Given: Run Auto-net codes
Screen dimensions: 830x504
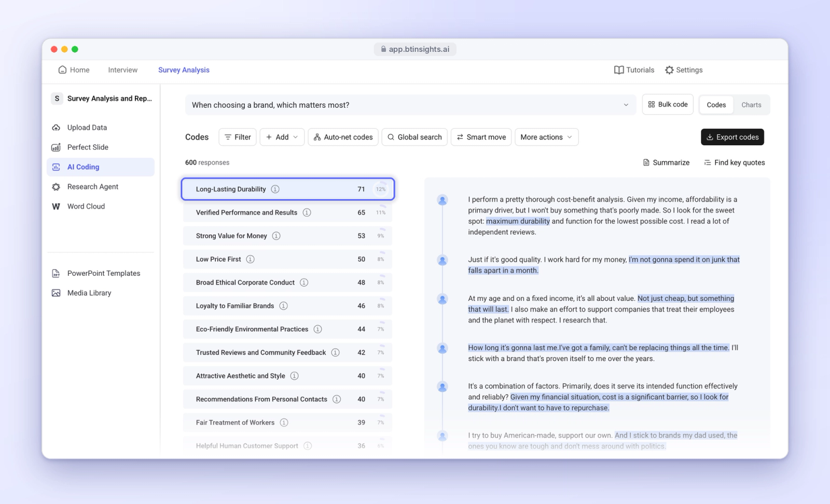Looking at the screenshot, I should [x=343, y=137].
